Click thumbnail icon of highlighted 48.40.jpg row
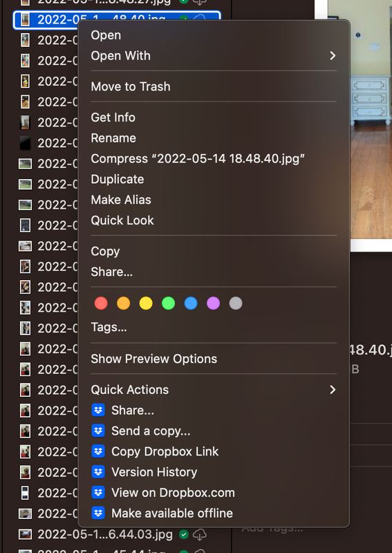Image resolution: width=392 pixels, height=553 pixels. point(25,19)
